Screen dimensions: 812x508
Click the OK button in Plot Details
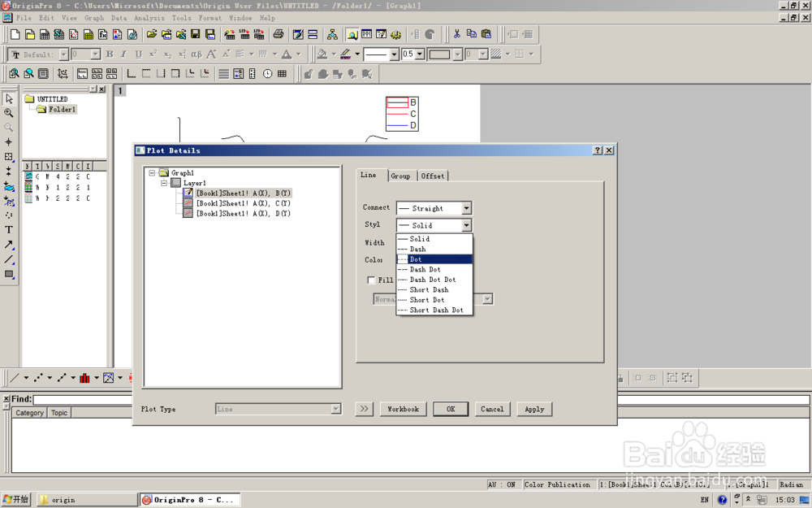click(x=451, y=409)
